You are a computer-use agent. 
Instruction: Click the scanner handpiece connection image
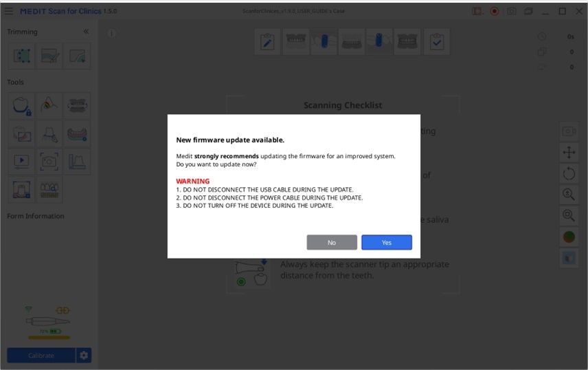[48, 321]
